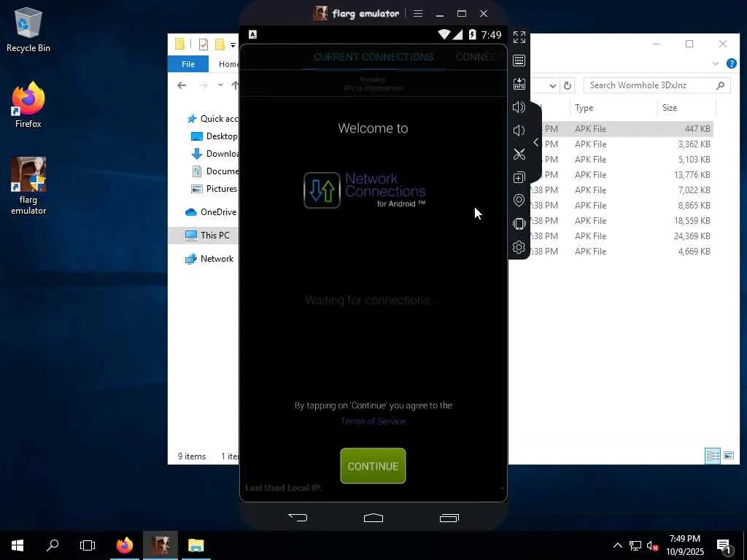This screenshot has height=560, width=747.
Task: Click the volume up speaker icon
Action: point(519,107)
